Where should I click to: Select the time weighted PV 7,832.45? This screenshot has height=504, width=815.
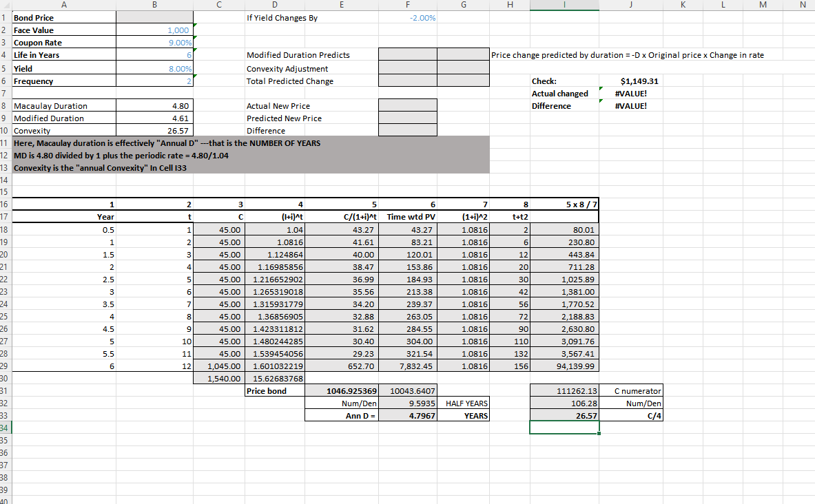coord(408,366)
